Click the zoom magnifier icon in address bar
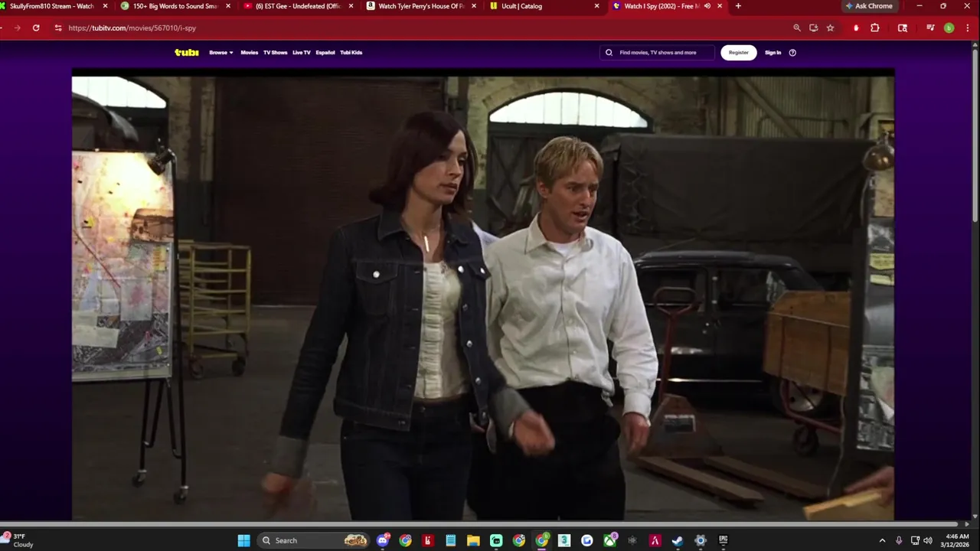 pos(797,28)
